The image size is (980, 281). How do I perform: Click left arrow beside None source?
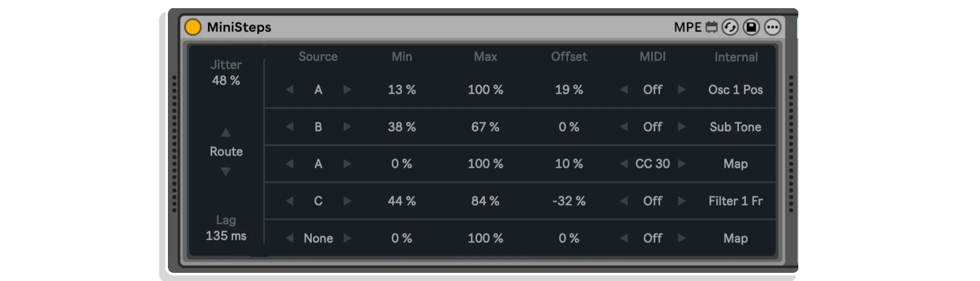pos(289,238)
